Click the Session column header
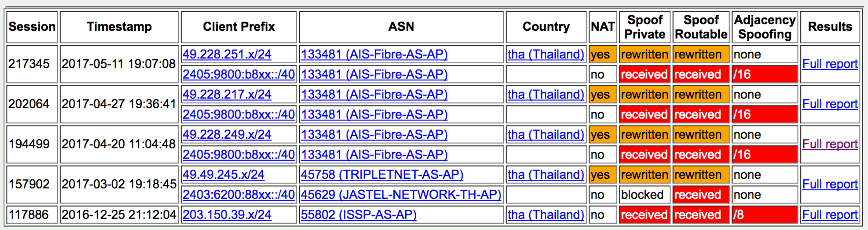 pos(32,27)
